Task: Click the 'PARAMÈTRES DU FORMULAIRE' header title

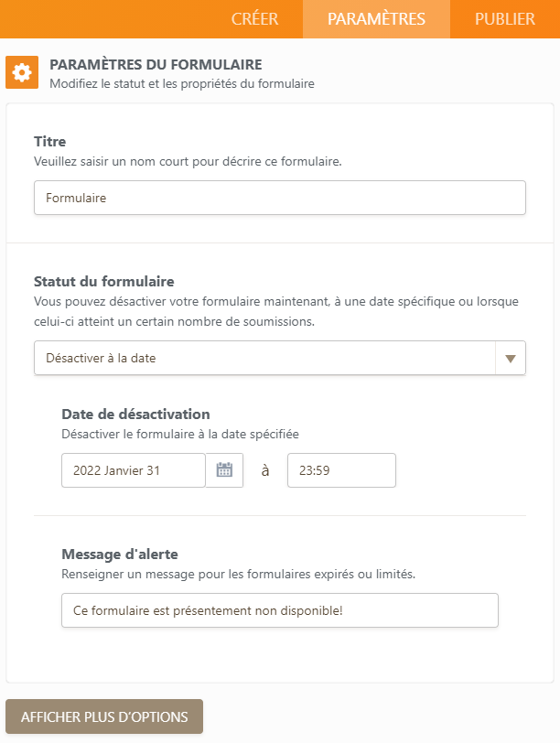Action: point(156,65)
